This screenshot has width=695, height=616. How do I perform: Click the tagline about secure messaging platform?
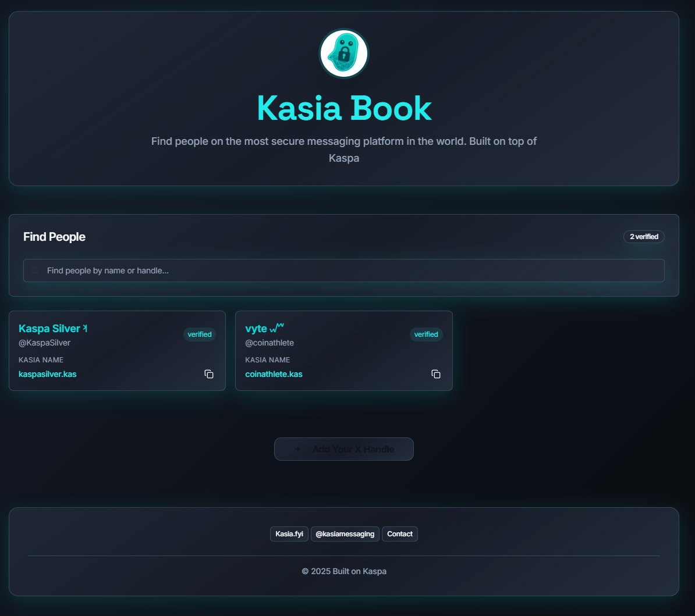[x=344, y=149]
